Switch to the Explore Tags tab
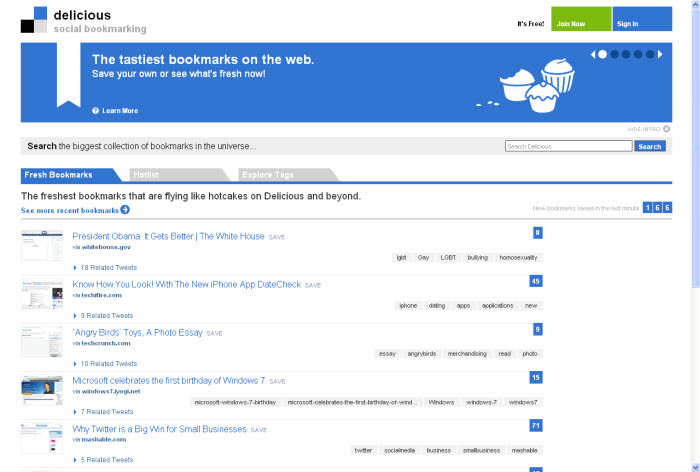The image size is (700, 472). pos(288,175)
